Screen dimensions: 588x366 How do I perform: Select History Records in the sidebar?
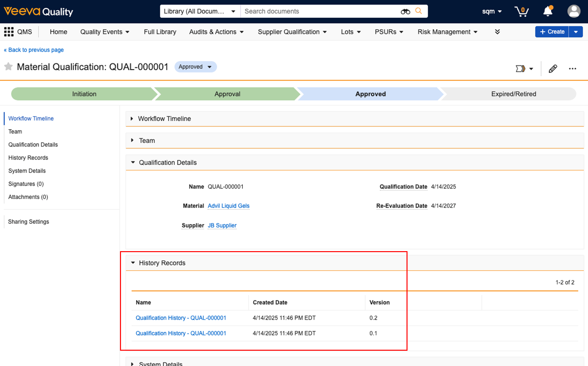[28, 158]
